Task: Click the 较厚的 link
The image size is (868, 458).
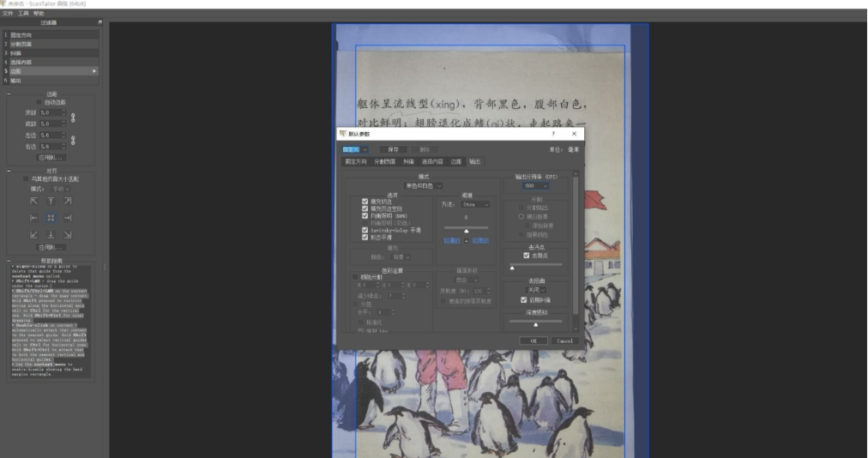Action: pos(480,240)
